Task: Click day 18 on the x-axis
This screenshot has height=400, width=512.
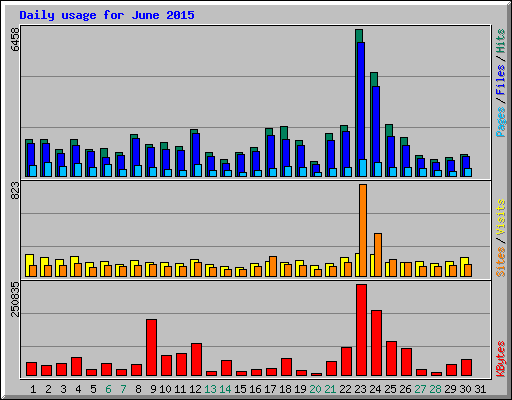Action: [x=285, y=389]
